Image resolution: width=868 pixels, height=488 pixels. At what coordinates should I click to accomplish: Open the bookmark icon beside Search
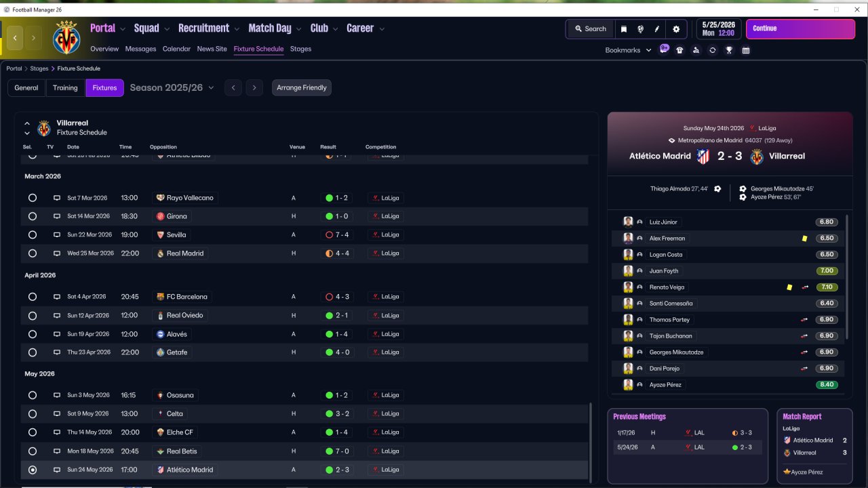click(x=623, y=29)
